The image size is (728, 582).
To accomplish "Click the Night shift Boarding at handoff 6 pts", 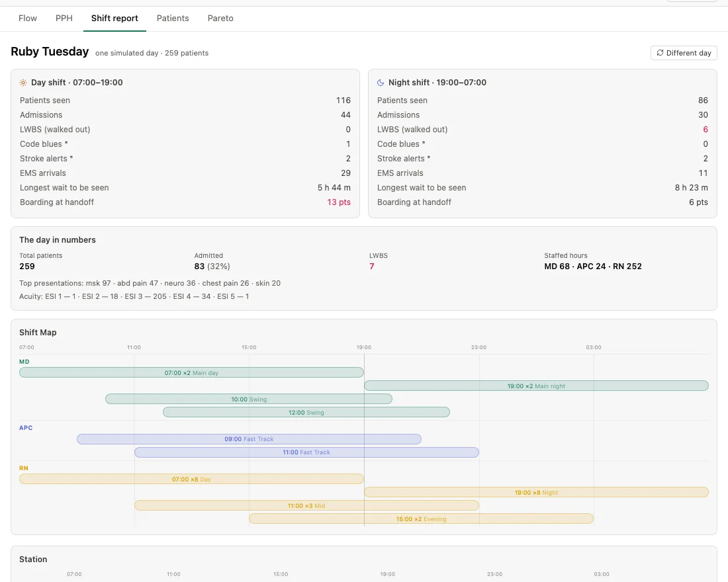I will [698, 202].
